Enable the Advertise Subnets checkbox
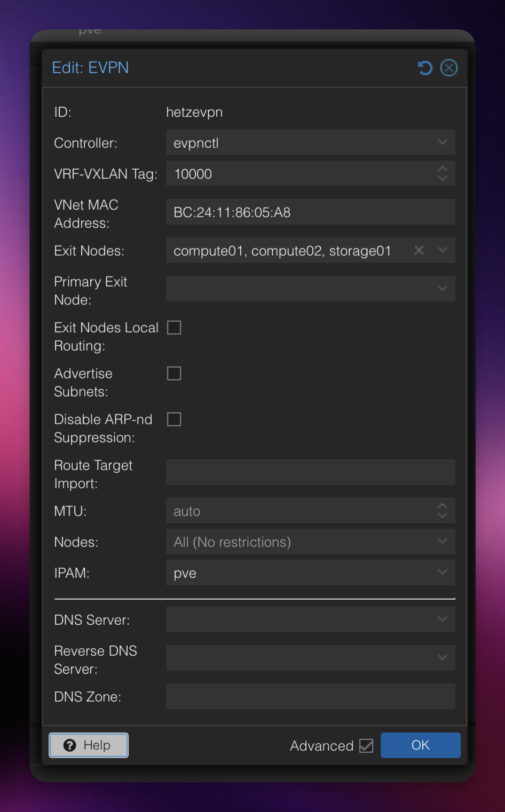This screenshot has width=505, height=812. 174,373
